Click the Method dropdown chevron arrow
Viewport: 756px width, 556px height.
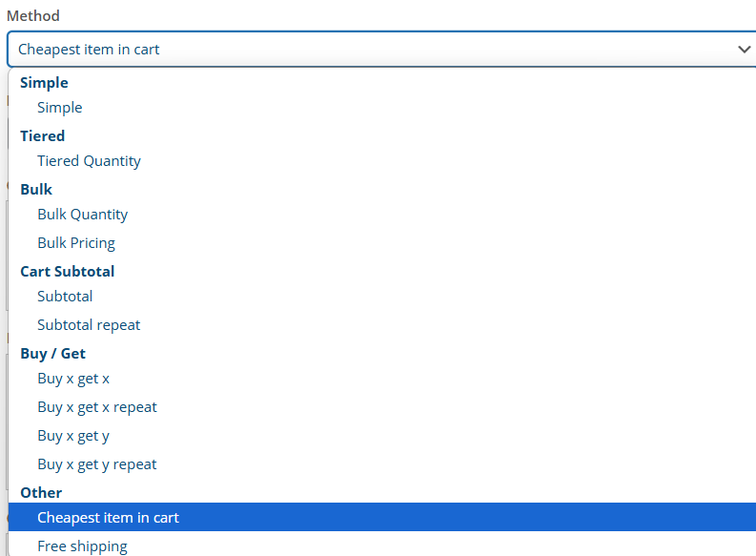[744, 50]
